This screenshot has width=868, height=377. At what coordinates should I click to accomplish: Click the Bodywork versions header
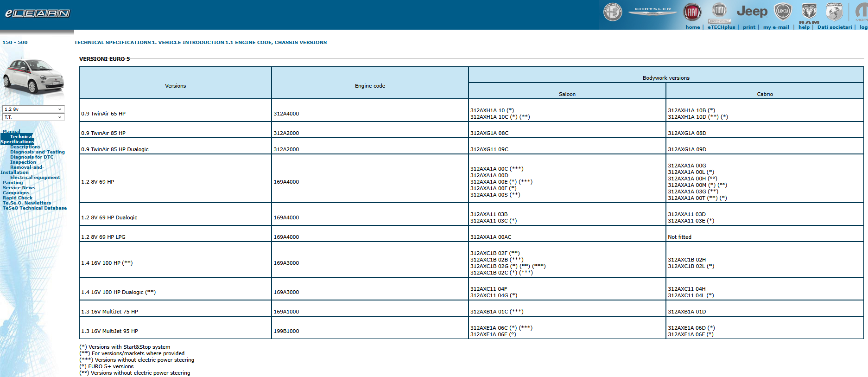[666, 75]
